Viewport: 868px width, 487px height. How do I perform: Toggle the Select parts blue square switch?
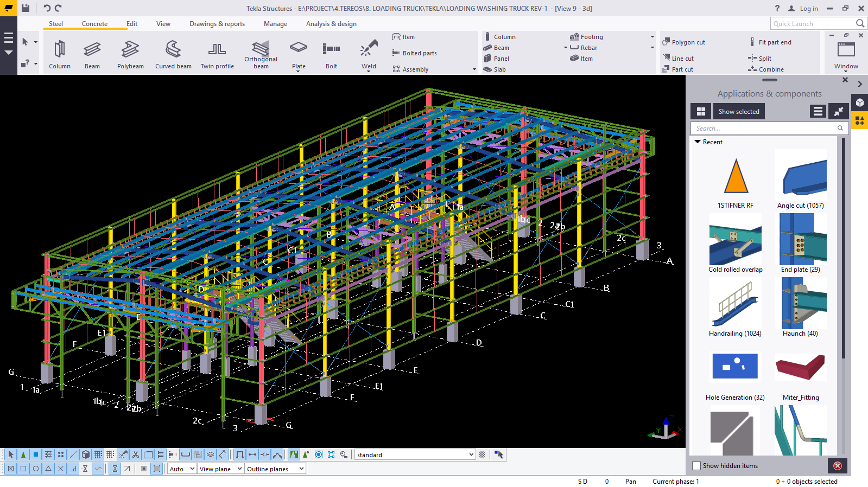coord(36,454)
